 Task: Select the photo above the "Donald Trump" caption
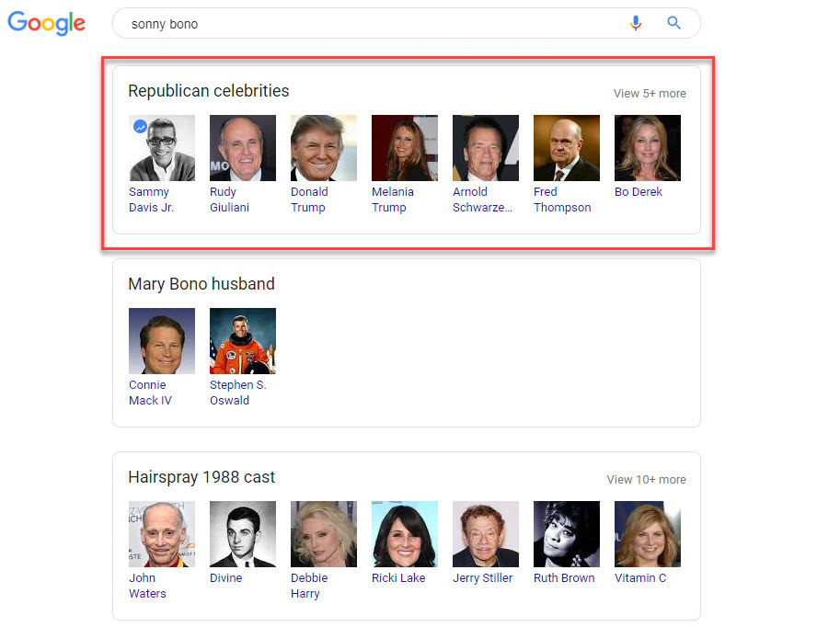coord(324,148)
